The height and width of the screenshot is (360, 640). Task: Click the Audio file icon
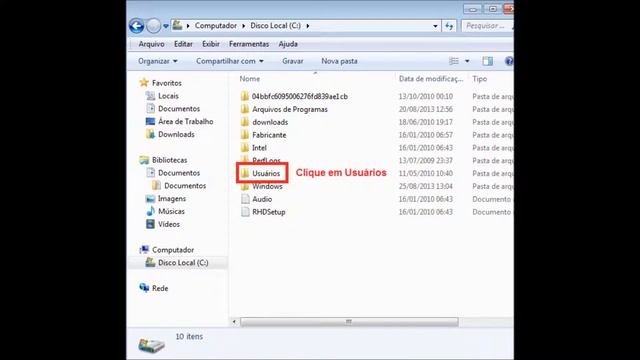tap(245, 199)
